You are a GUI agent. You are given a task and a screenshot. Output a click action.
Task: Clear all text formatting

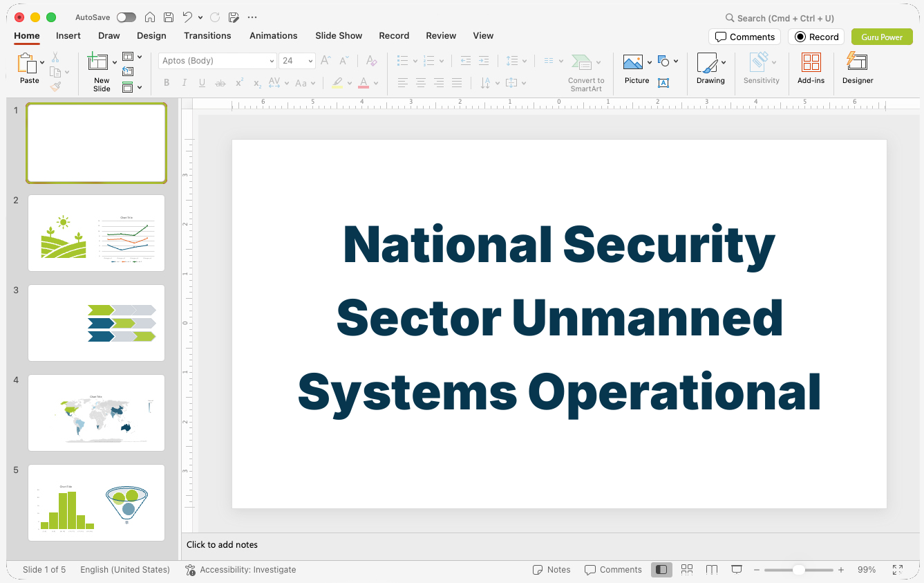tap(371, 61)
